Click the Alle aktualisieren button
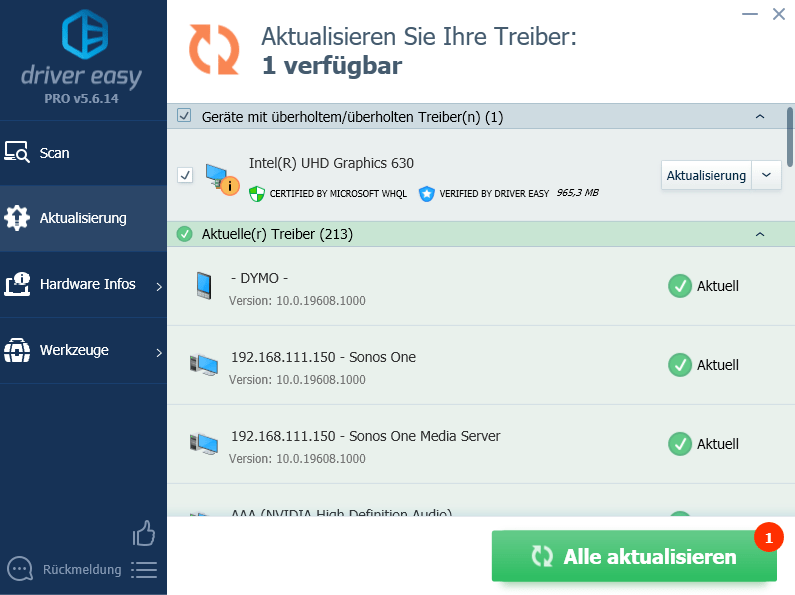The image size is (795, 595). pyautogui.click(x=634, y=556)
